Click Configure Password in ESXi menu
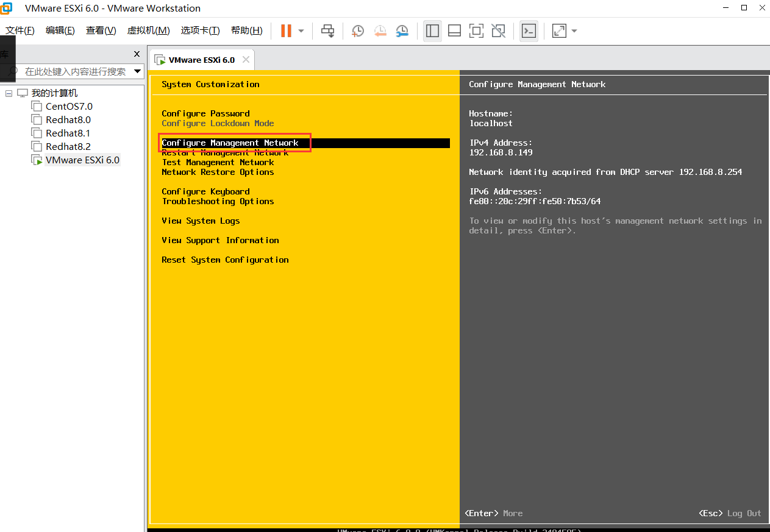Image resolution: width=770 pixels, height=532 pixels. click(205, 113)
